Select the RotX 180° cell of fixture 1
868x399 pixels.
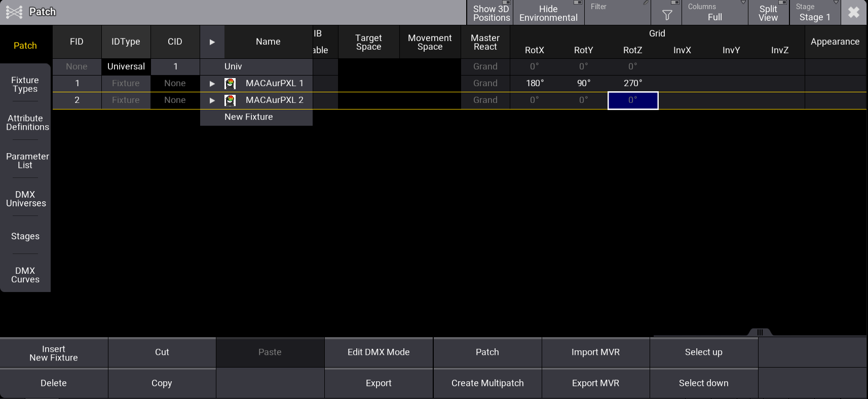pyautogui.click(x=535, y=83)
